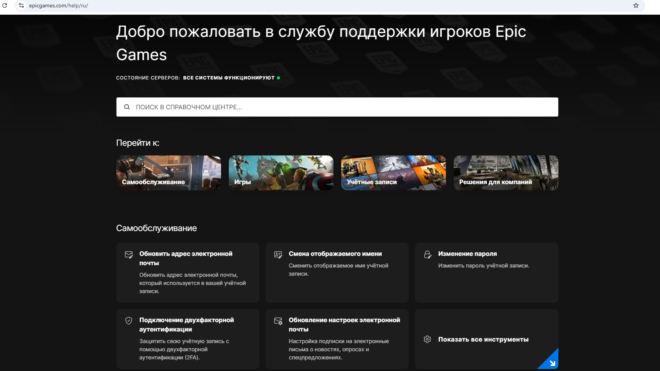The height and width of the screenshot is (371, 660).
Task: Select the epicgames.com/help/ru/ address bar URL
Action: [x=59, y=5]
